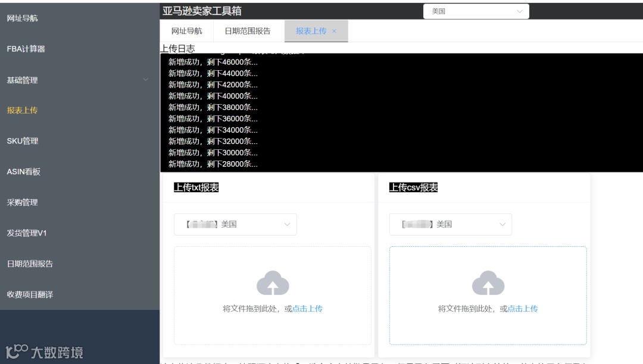Open 发货管理V1 in the sidebar
The height and width of the screenshot is (364, 643).
pos(27,233)
